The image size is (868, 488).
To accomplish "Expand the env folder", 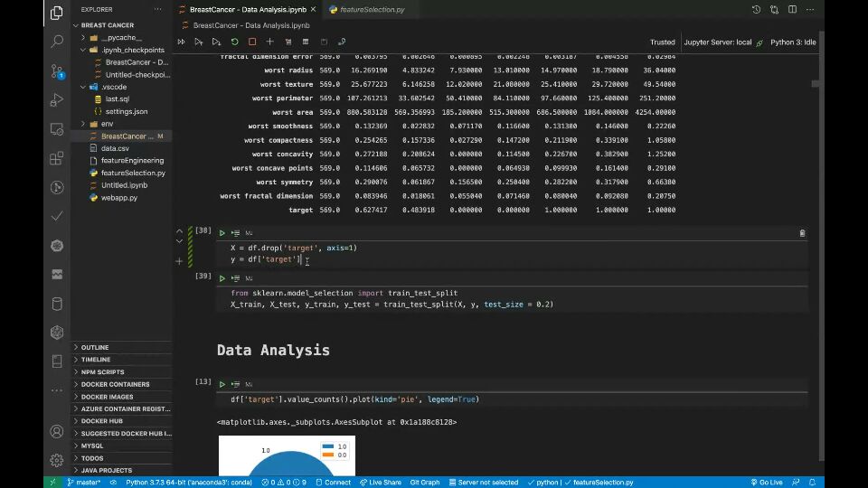I will point(107,124).
